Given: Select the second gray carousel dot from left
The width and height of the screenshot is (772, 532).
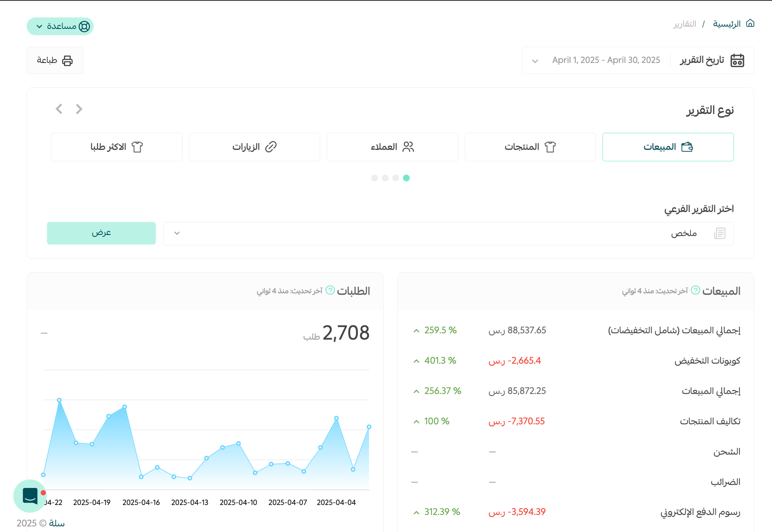Looking at the screenshot, I should 385,178.
